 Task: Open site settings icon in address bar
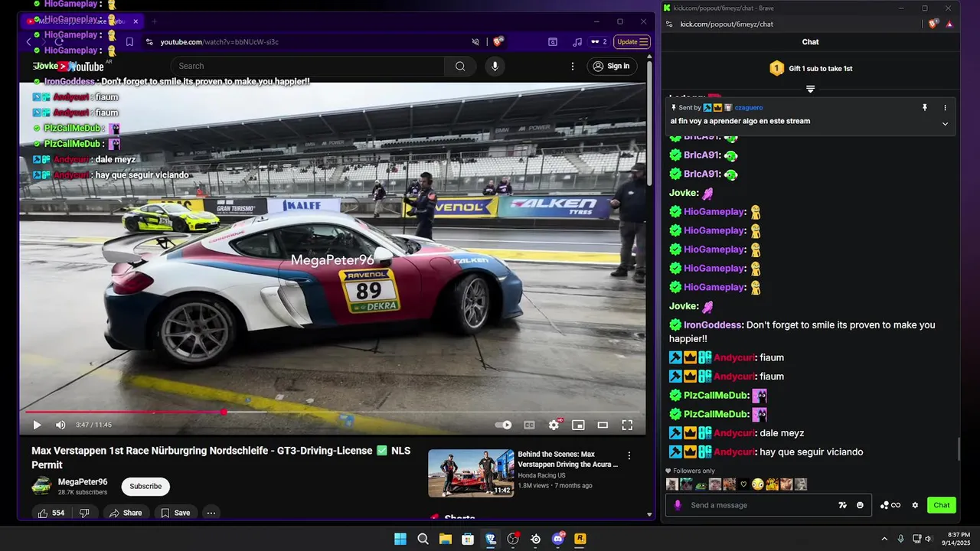click(x=149, y=42)
